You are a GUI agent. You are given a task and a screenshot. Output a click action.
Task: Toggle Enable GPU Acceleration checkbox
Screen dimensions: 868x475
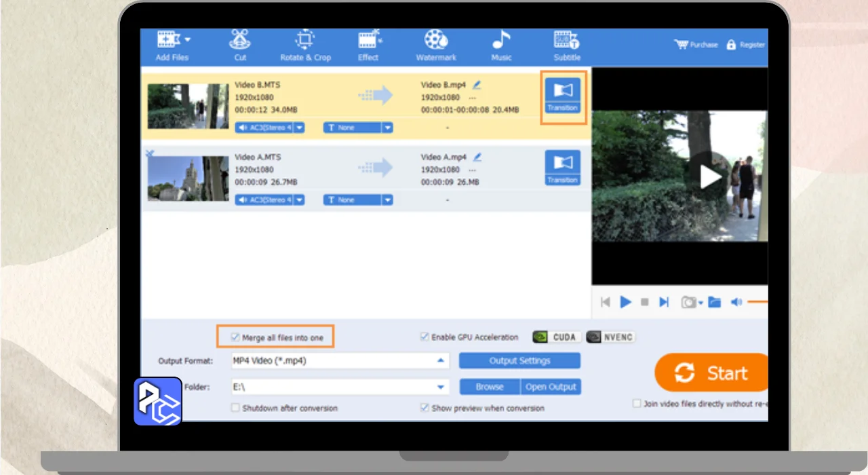tap(425, 337)
